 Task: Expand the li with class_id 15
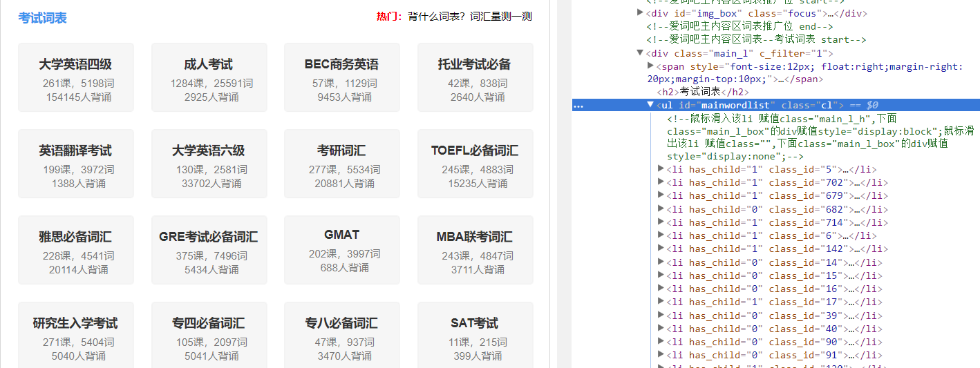pos(661,274)
